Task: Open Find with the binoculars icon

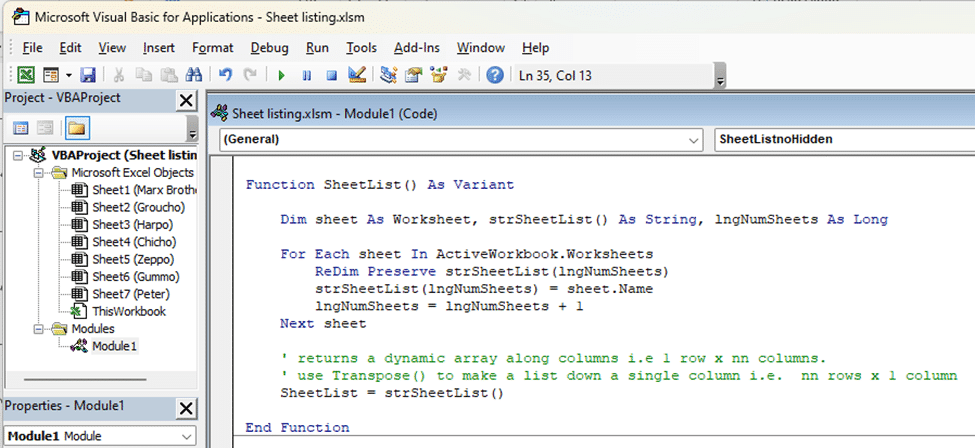Action: [x=195, y=75]
